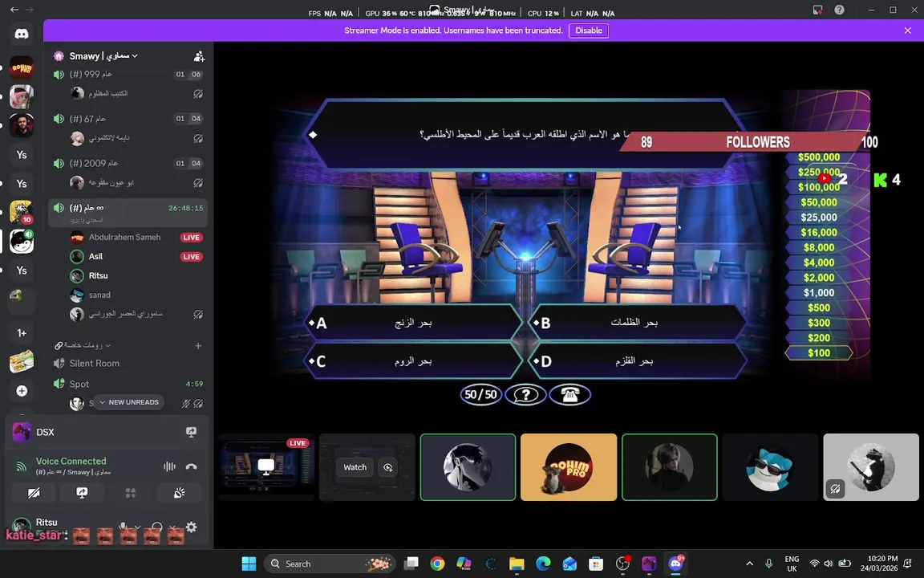The height and width of the screenshot is (578, 924).
Task: Show hidden system tray icons
Action: click(x=750, y=564)
